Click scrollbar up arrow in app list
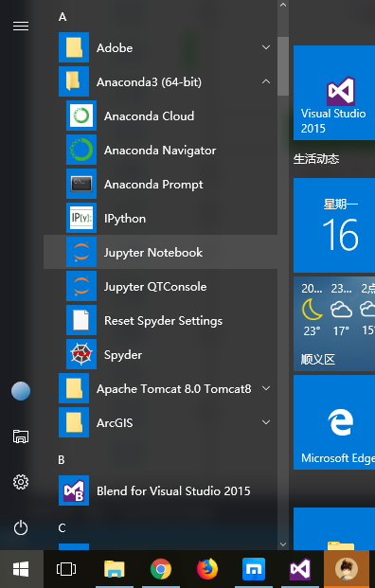The width and height of the screenshot is (375, 588). 283,6
